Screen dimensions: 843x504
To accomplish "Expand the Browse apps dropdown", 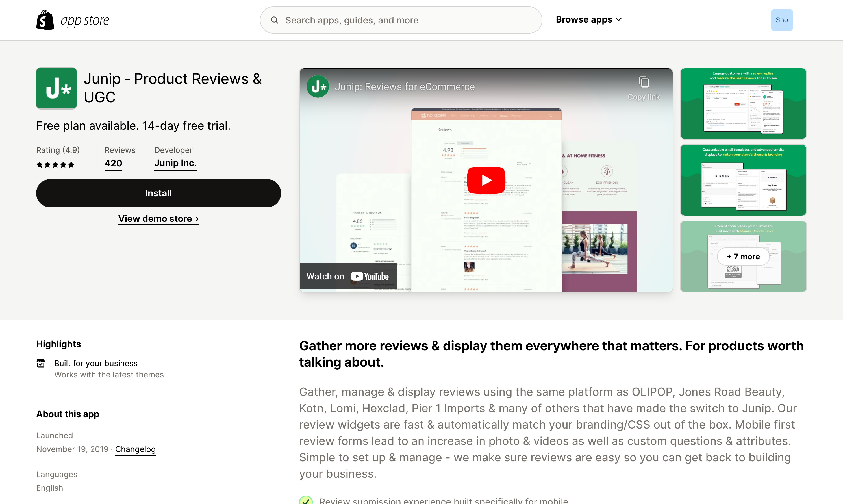I will pyautogui.click(x=589, y=20).
